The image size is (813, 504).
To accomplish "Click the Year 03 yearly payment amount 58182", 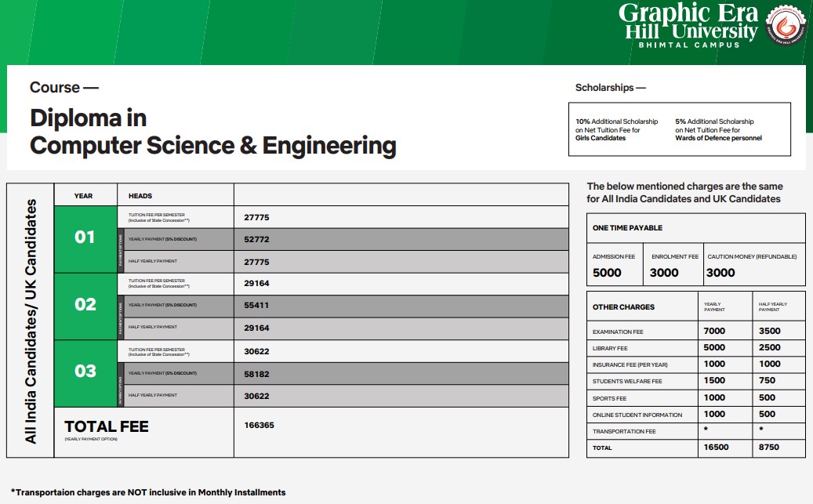I will pyautogui.click(x=256, y=375).
